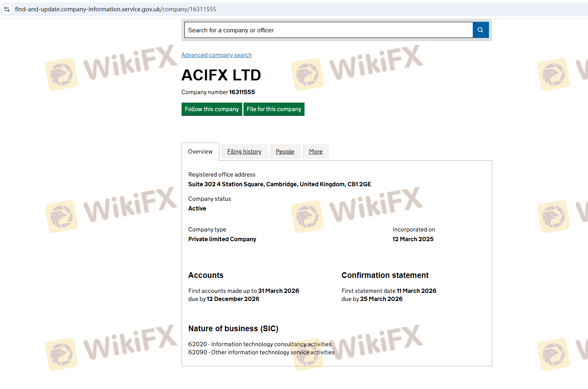This screenshot has width=588, height=389.
Task: Click the Active company status value
Action: coord(197,208)
